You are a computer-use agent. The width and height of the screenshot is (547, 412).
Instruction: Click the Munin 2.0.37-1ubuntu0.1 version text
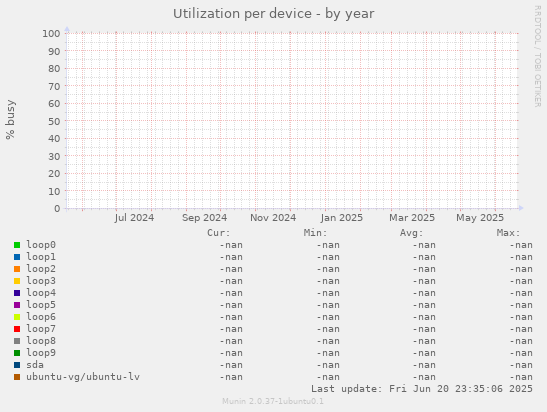273,401
